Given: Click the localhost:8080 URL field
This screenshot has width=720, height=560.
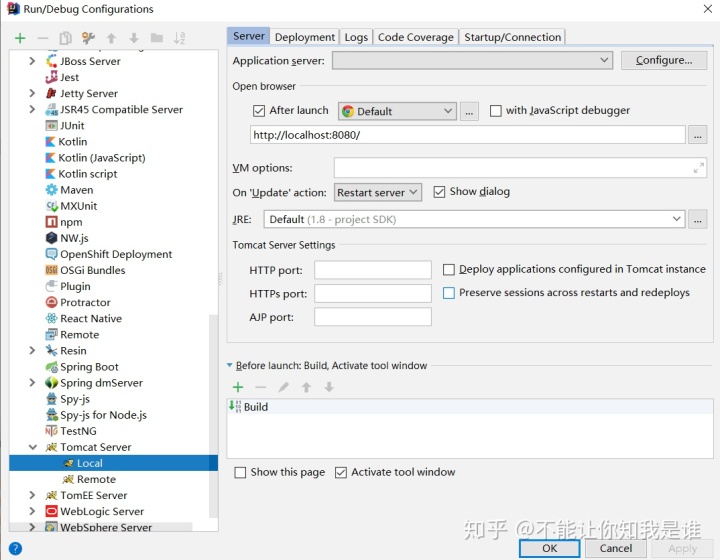Looking at the screenshot, I should (467, 135).
